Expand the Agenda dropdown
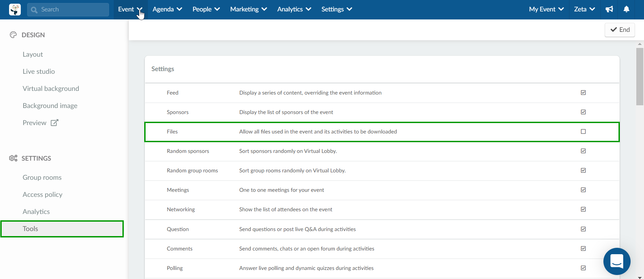The width and height of the screenshot is (644, 279). pyautogui.click(x=167, y=9)
